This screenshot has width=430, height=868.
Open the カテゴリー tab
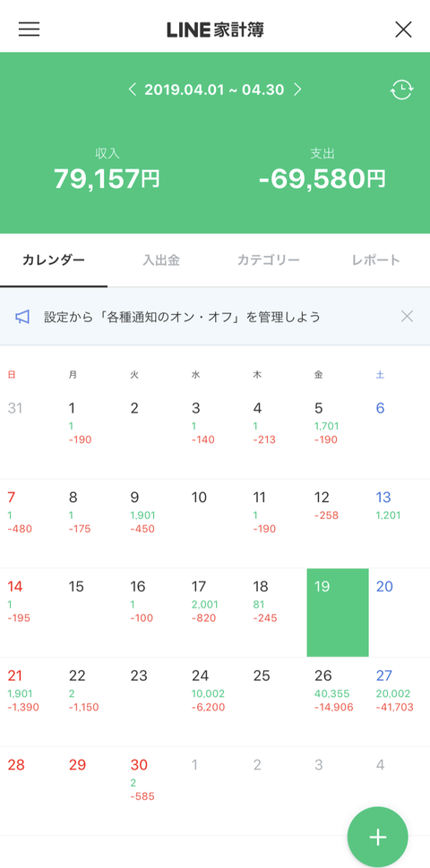(x=269, y=260)
